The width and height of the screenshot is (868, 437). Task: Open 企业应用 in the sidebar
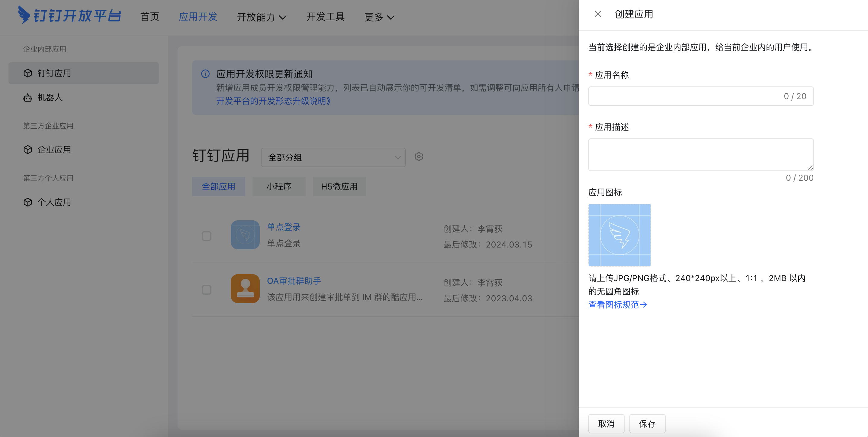point(84,149)
